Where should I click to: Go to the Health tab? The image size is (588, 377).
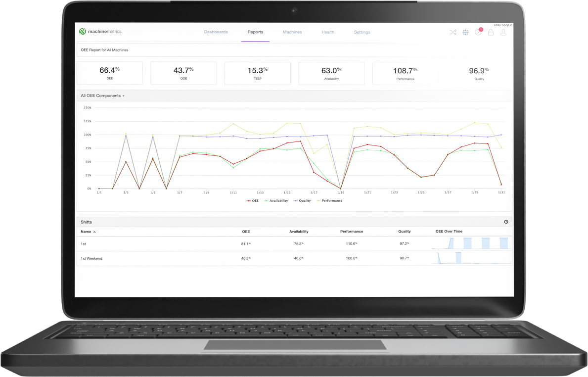pos(328,32)
